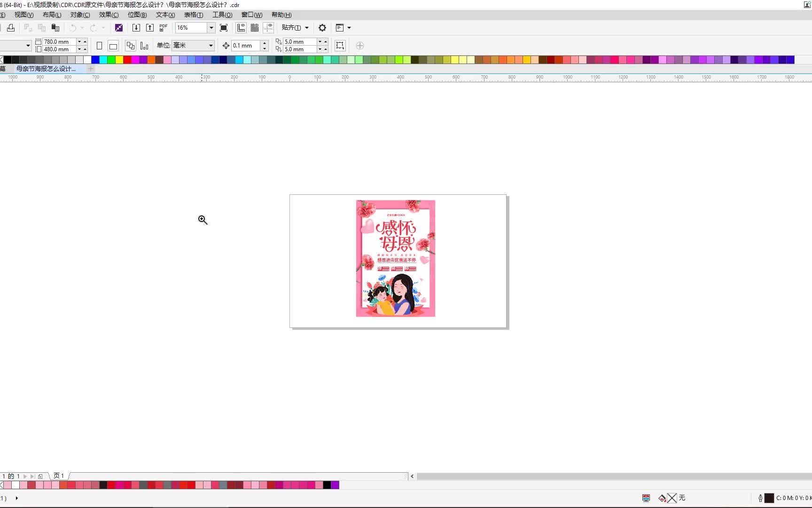Click the no-color X swatch in top palette
The height and width of the screenshot is (508, 812).
(1, 60)
